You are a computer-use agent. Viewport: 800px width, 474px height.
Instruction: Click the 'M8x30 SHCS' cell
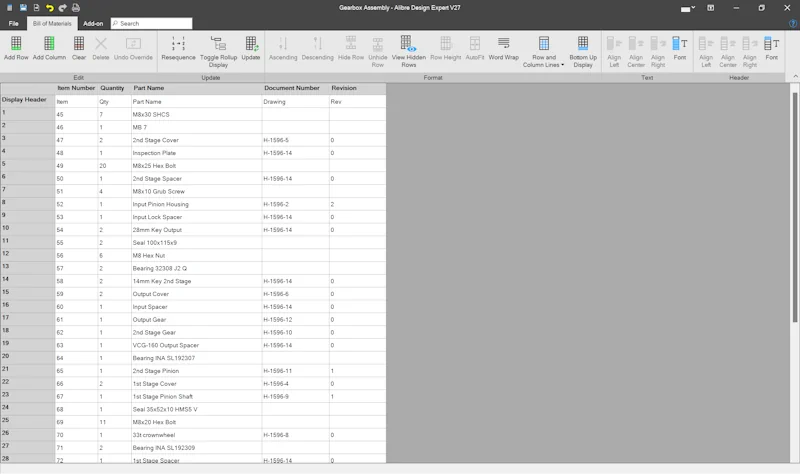coord(196,114)
